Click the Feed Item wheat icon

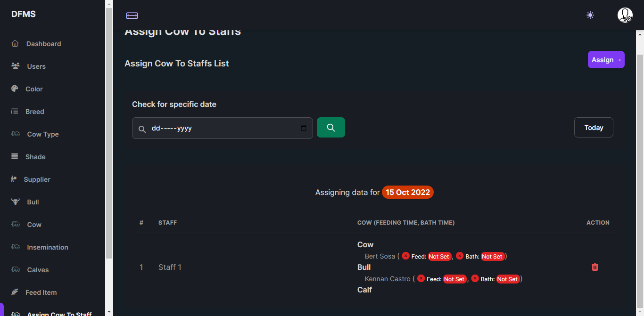pos(15,292)
